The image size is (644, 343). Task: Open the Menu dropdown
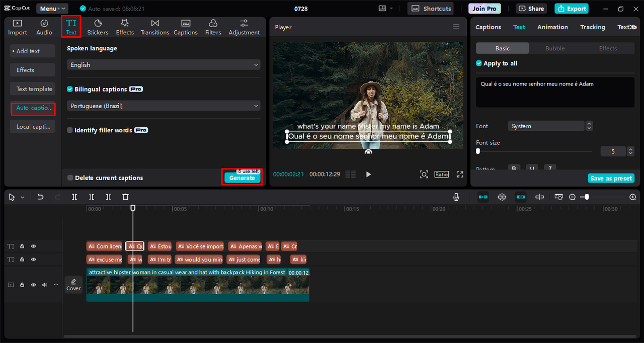(x=52, y=9)
